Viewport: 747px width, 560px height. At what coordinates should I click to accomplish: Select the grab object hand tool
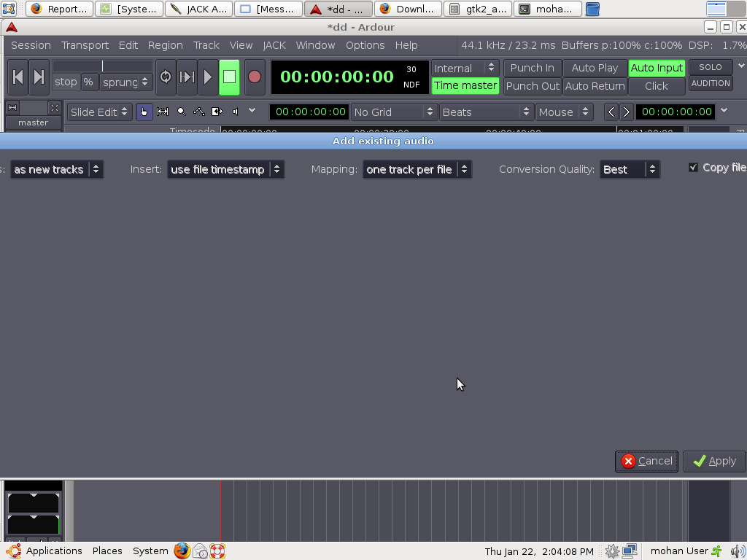144,112
